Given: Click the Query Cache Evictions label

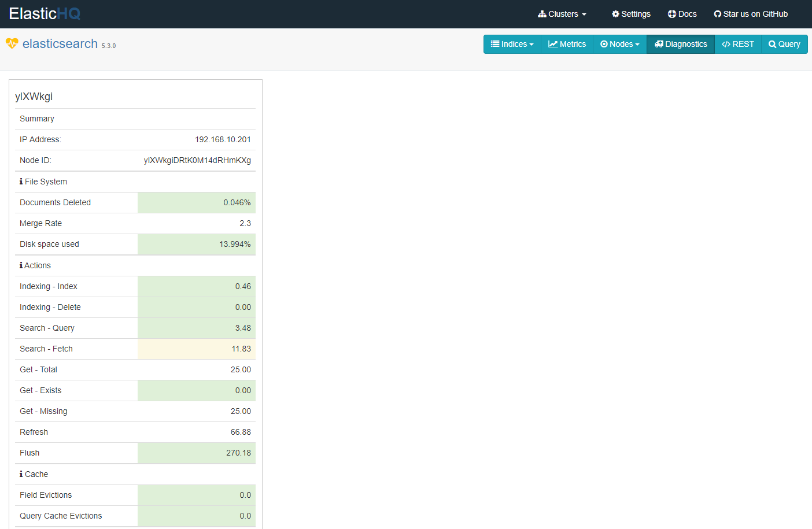Looking at the screenshot, I should click(61, 516).
